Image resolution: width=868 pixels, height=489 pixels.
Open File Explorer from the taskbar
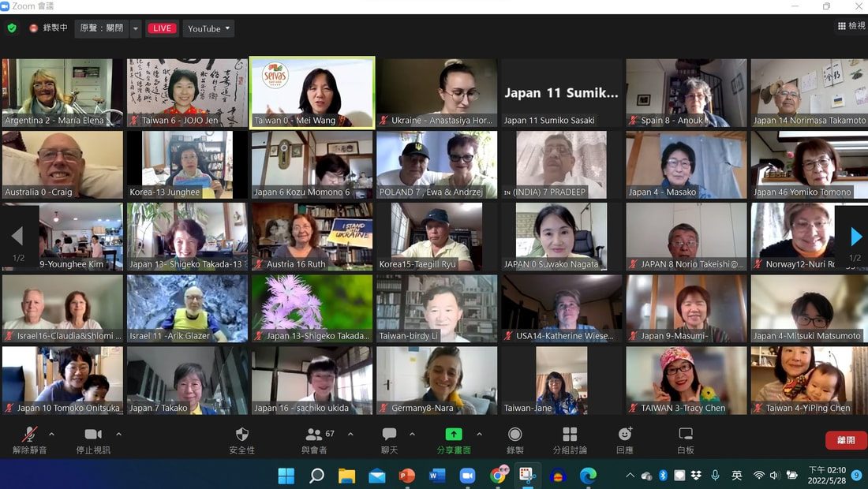tap(346, 475)
